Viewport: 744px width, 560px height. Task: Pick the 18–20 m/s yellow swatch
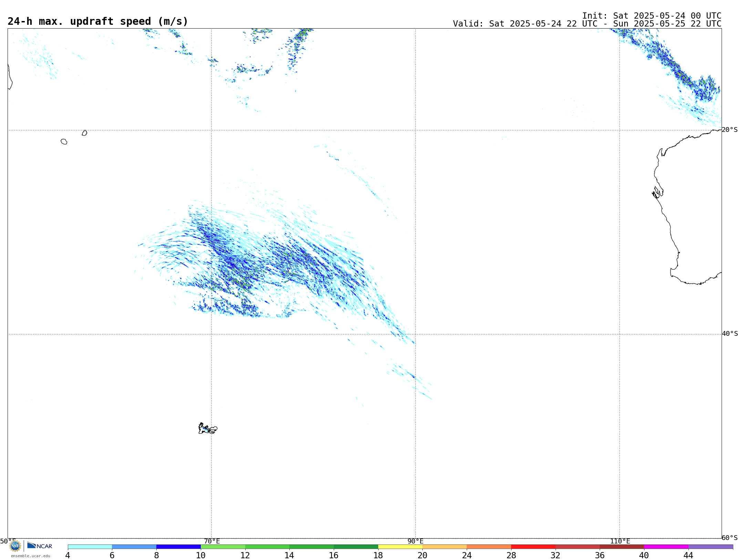pyautogui.click(x=400, y=547)
